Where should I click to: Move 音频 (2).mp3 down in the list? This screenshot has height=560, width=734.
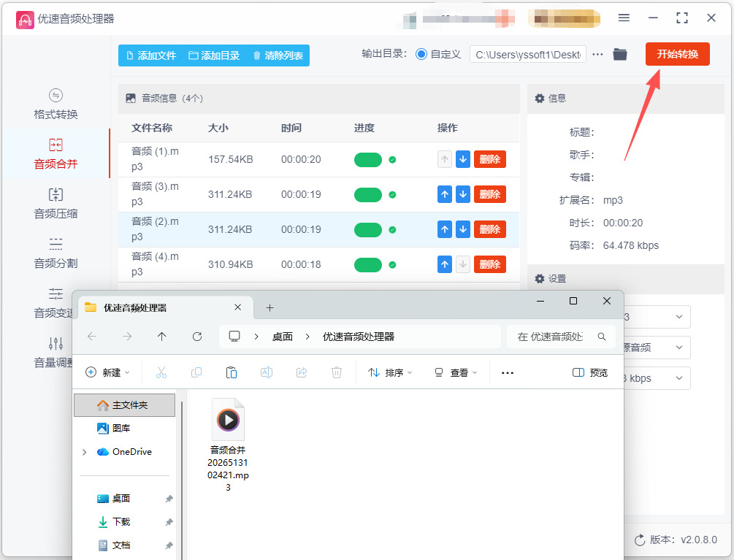pyautogui.click(x=462, y=229)
